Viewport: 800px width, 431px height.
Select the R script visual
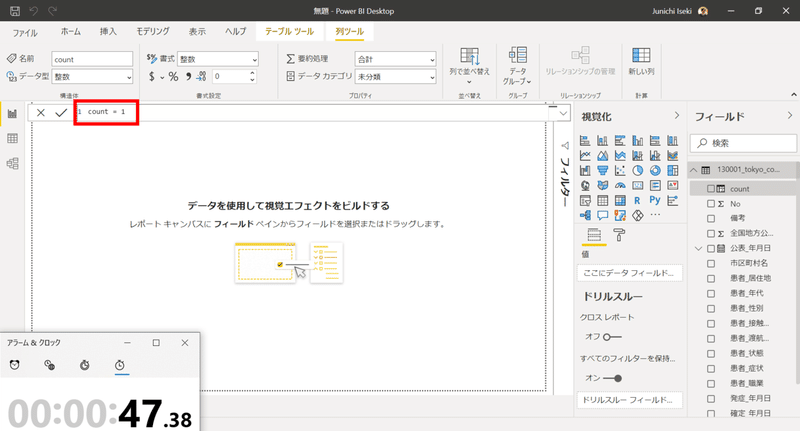[x=637, y=200]
